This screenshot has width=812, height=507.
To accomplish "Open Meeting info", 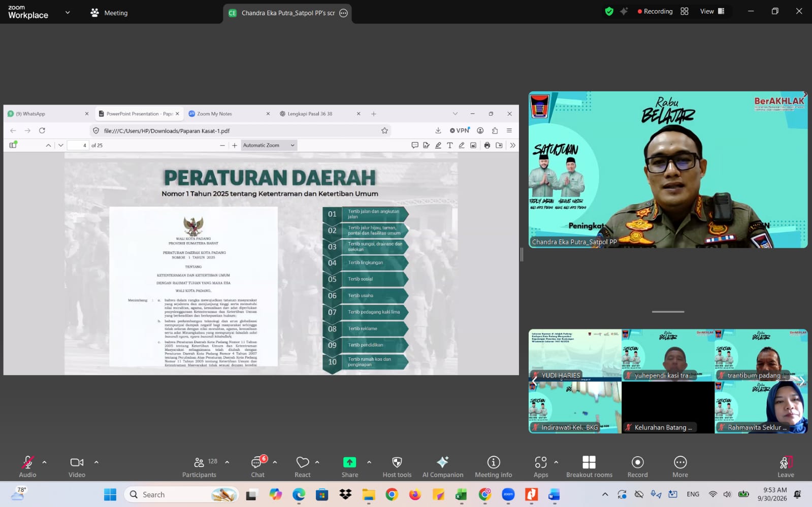I will pyautogui.click(x=493, y=466).
